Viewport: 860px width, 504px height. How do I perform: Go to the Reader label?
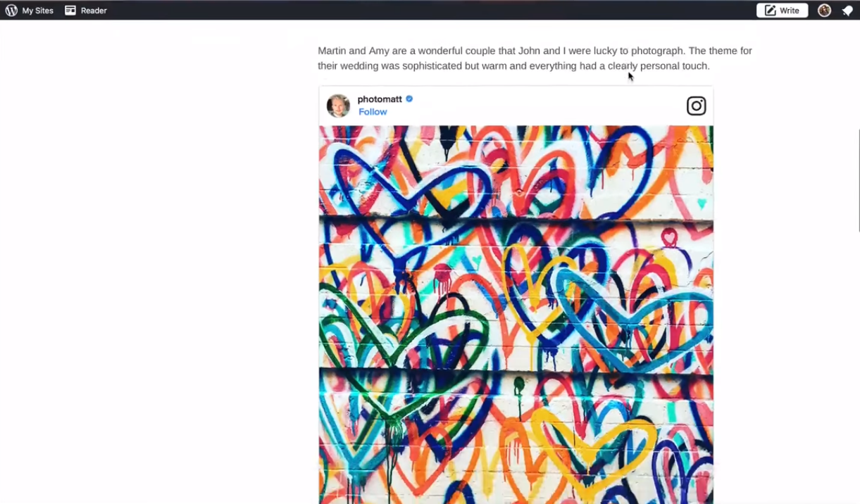(x=94, y=11)
